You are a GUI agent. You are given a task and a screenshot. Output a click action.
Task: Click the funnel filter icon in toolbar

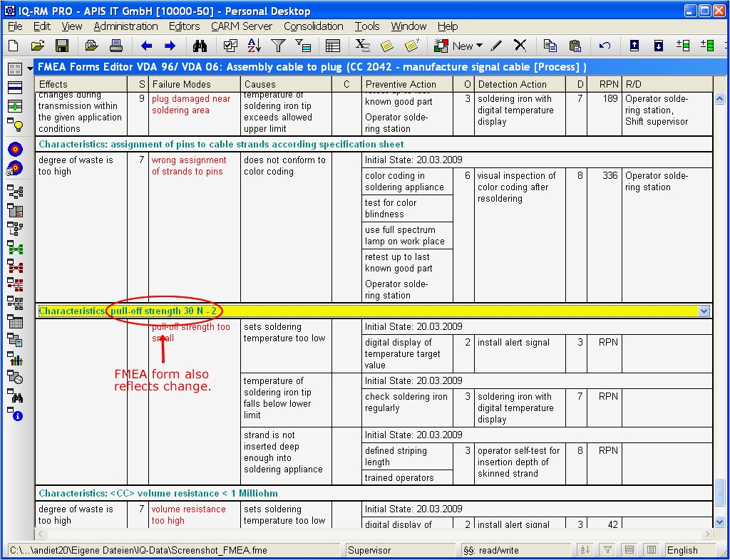tap(279, 46)
